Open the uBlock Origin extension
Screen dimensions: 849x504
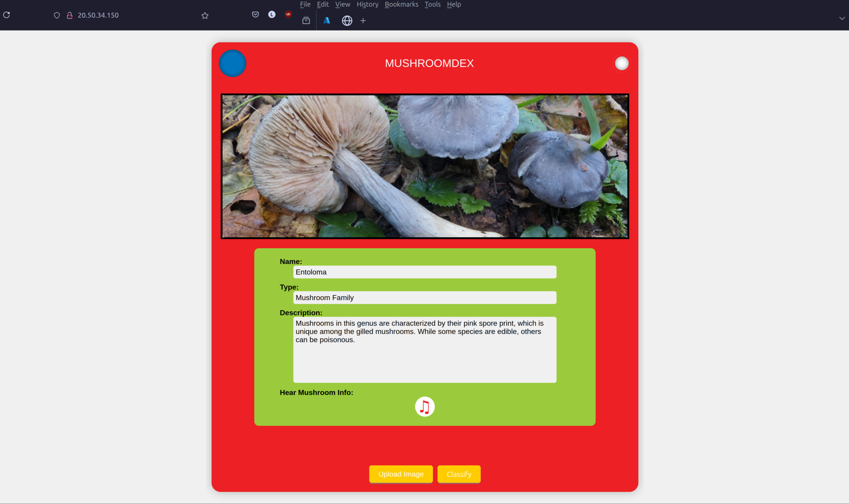[288, 14]
